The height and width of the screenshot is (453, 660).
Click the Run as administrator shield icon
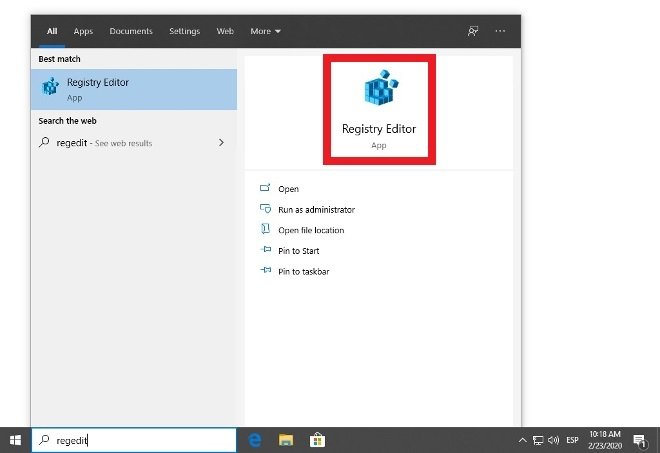(x=265, y=208)
